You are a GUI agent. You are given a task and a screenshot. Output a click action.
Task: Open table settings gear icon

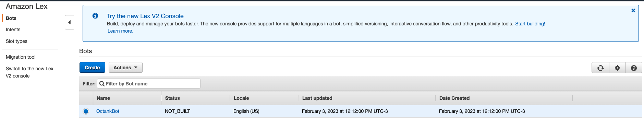pos(617,68)
